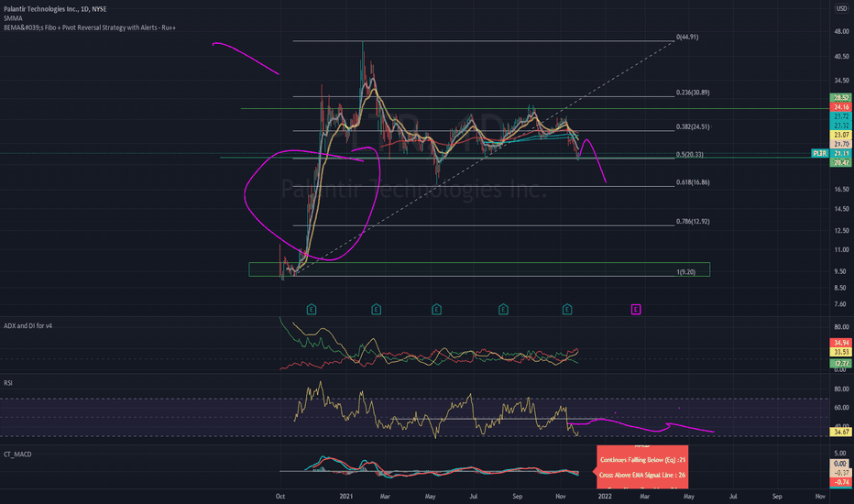
Task: Click the red 34.94 ADX value label
Action: (x=841, y=343)
